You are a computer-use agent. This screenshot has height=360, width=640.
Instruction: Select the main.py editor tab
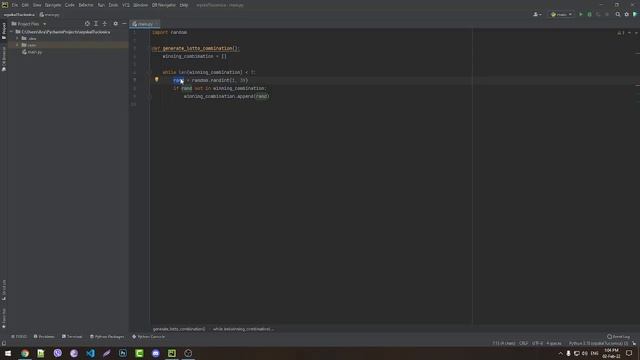click(x=145, y=24)
